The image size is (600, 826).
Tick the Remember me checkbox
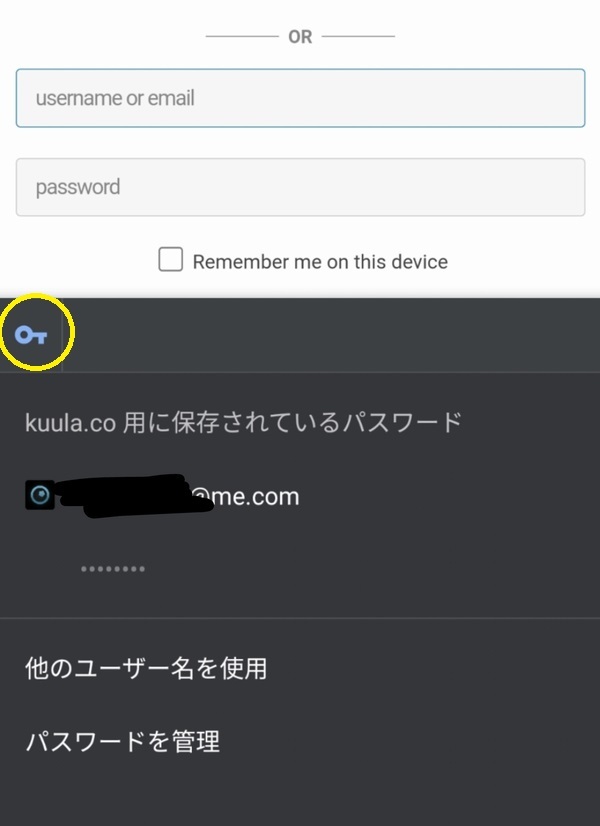point(171,261)
